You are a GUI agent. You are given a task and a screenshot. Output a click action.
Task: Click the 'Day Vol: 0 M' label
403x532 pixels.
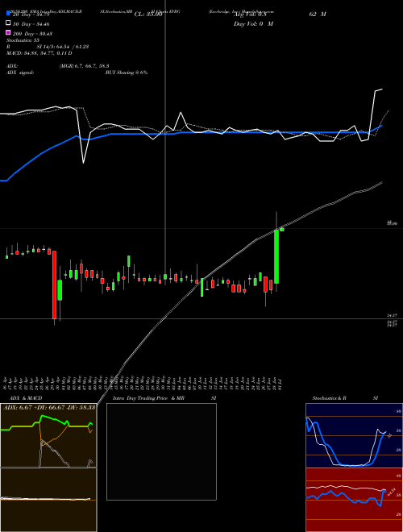tap(253, 23)
